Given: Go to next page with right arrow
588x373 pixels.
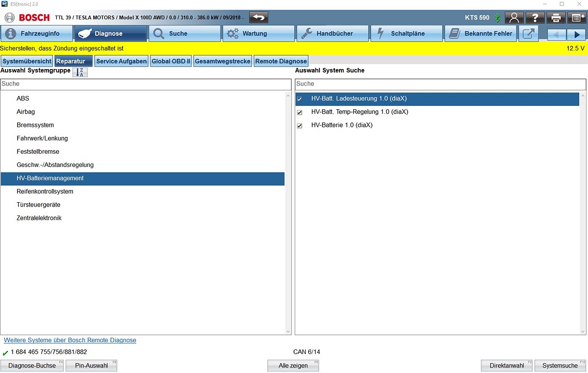Looking at the screenshot, I should (576, 34).
